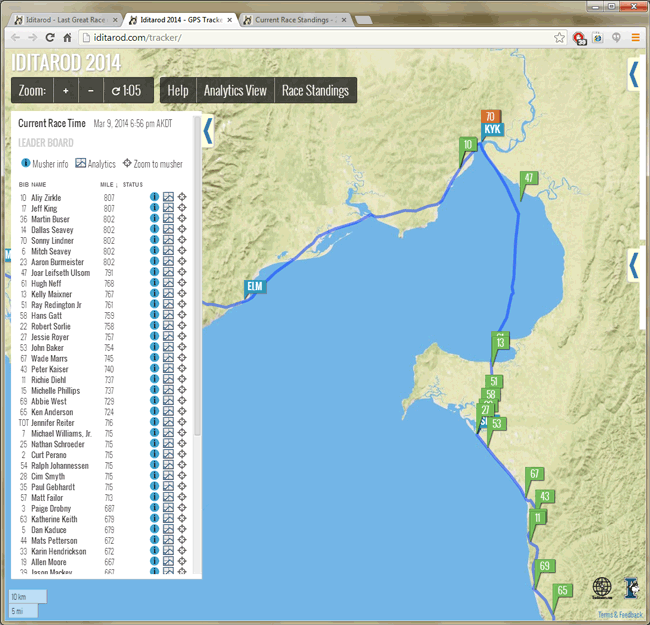The height and width of the screenshot is (625, 650).
Task: Expand the top right side panel arrow
Action: coord(633,75)
